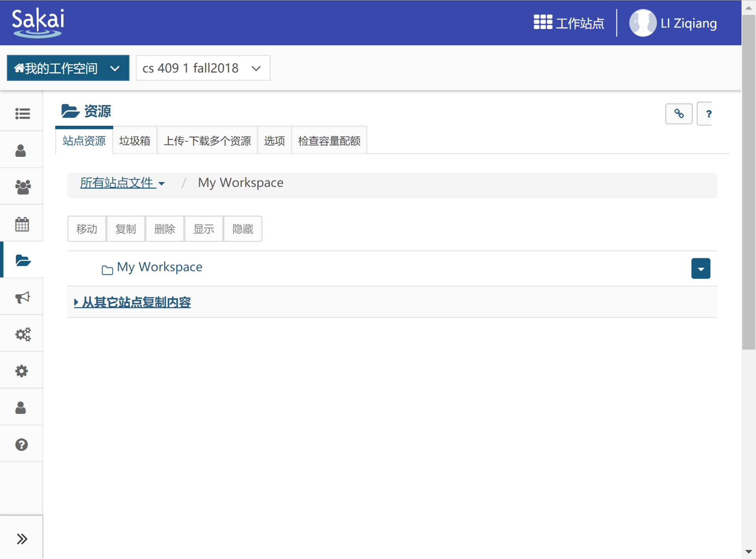
Task: Click the calendar icon in sidebar
Action: 22,224
